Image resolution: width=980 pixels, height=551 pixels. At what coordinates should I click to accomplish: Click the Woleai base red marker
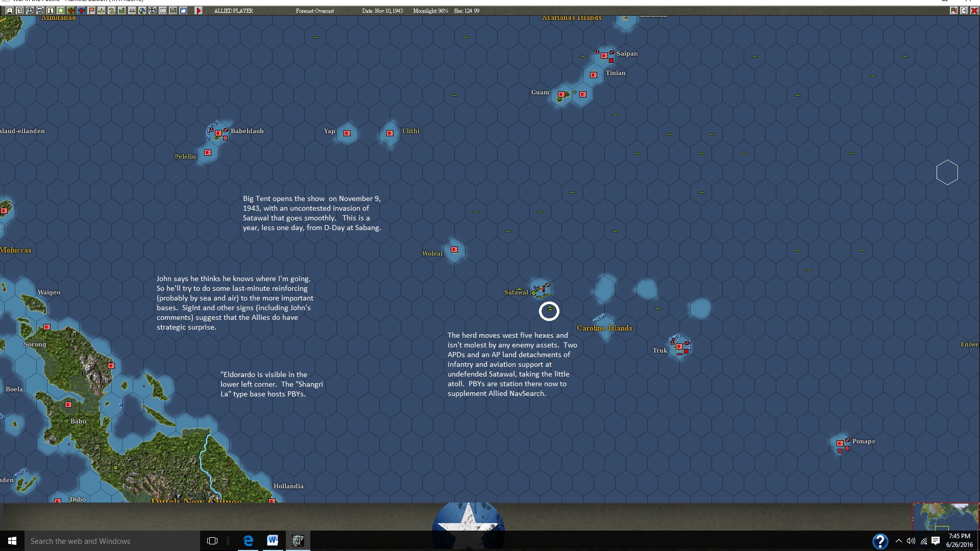(454, 249)
